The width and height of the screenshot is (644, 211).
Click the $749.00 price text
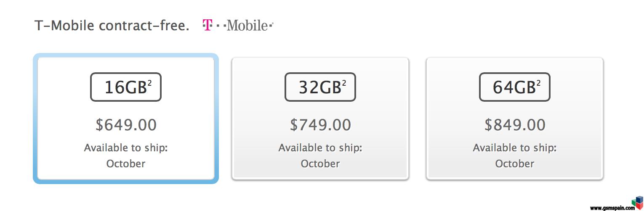coord(320,125)
